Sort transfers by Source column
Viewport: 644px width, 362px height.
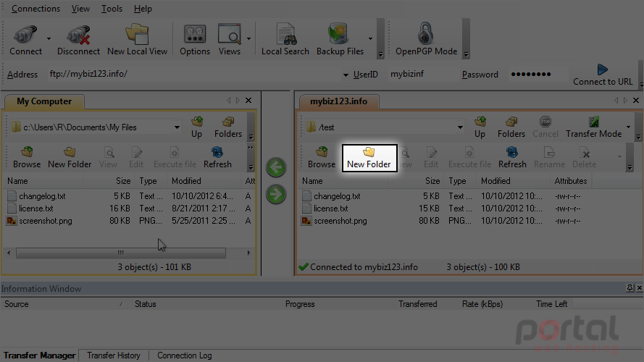[17, 304]
